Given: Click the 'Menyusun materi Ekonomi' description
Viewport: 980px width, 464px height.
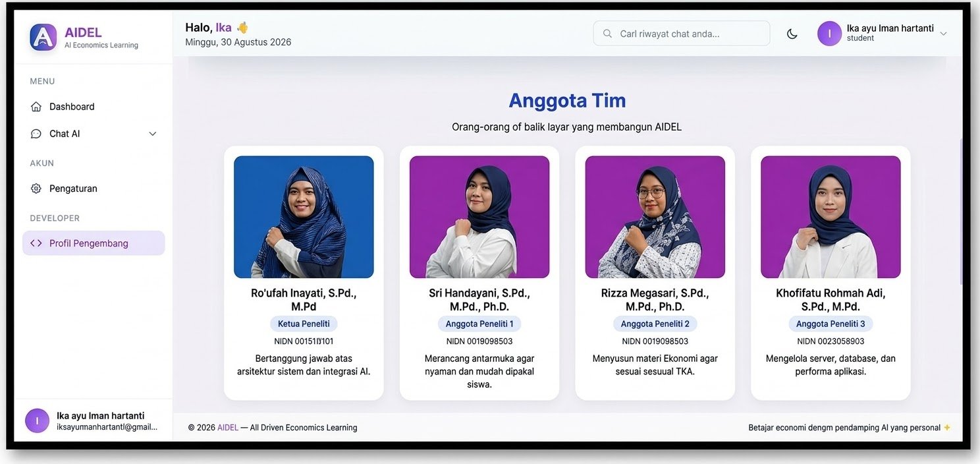Looking at the screenshot, I should [x=655, y=365].
